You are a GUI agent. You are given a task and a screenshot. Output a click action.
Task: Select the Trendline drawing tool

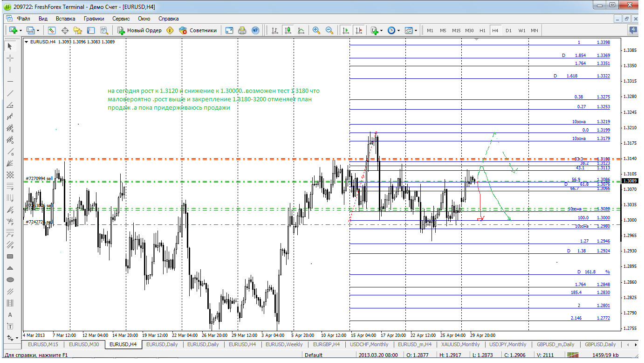[10, 93]
